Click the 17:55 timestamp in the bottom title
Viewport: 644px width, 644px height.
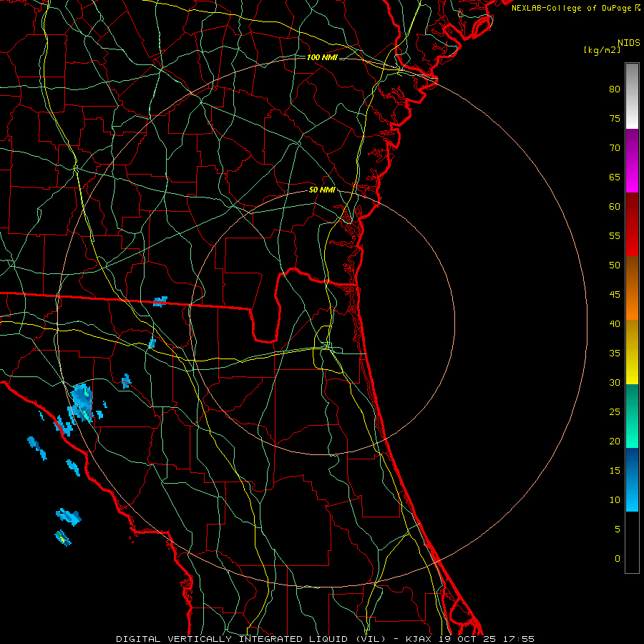pyautogui.click(x=519, y=639)
